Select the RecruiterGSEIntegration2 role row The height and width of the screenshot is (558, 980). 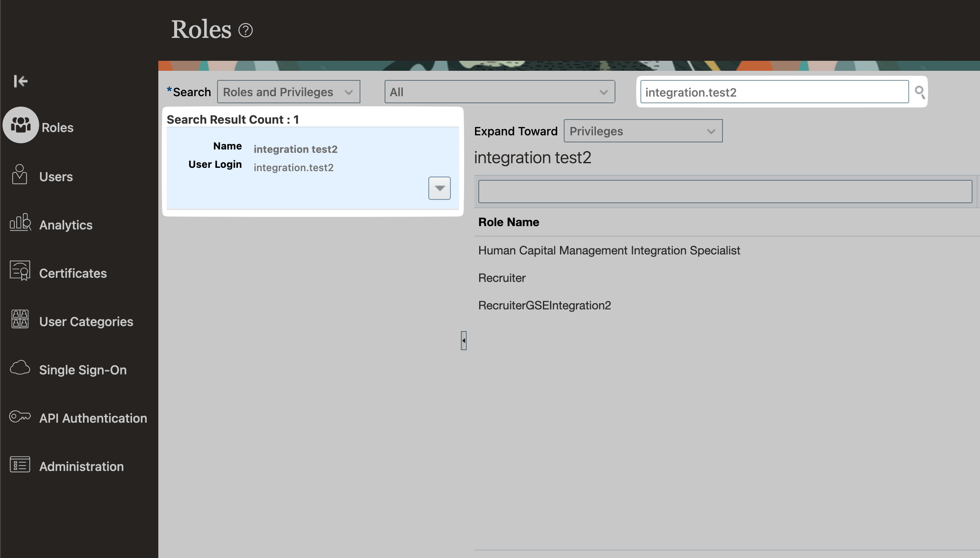click(x=544, y=305)
